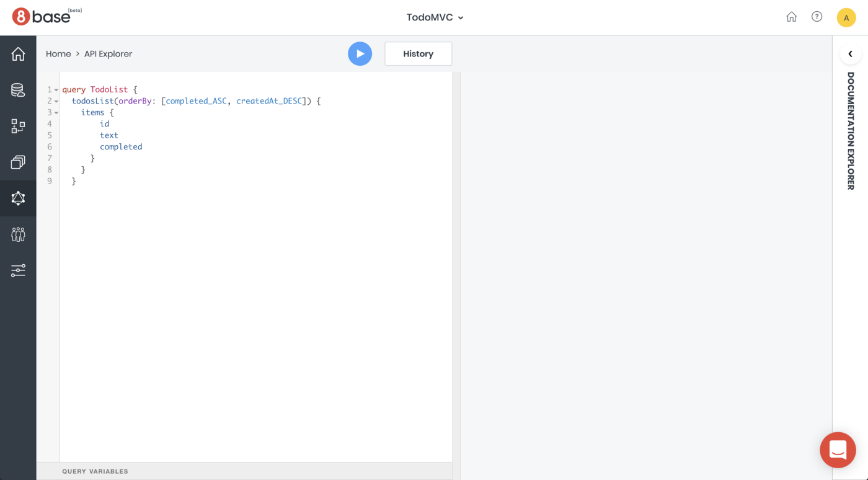
Task: Open the Team members icon in sidebar
Action: coord(18,234)
